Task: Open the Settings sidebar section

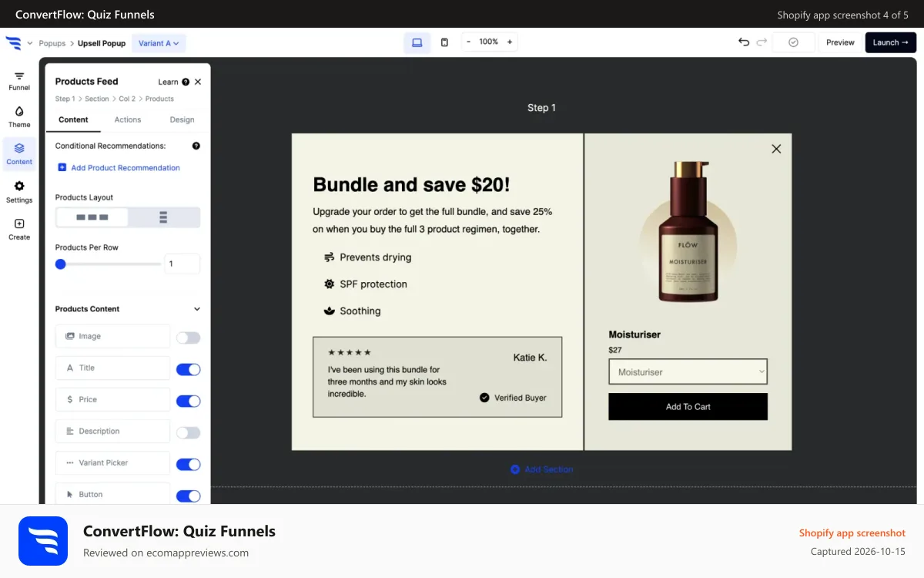Action: [19, 192]
